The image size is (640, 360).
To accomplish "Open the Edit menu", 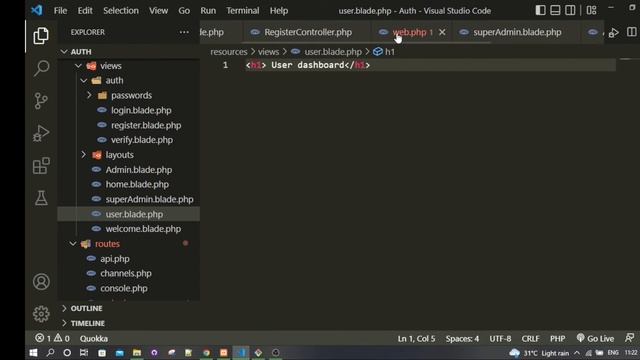I will [x=85, y=11].
